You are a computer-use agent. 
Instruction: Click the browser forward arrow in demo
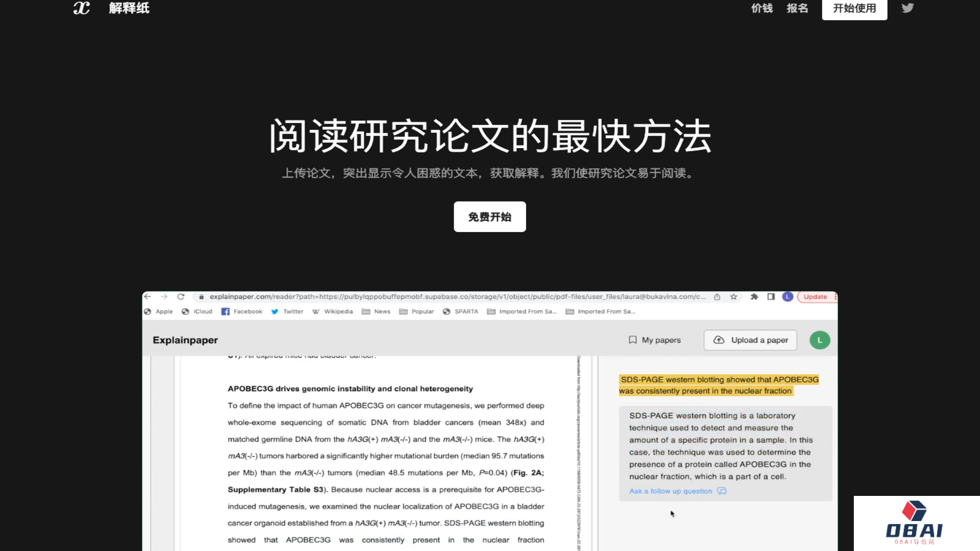(164, 296)
